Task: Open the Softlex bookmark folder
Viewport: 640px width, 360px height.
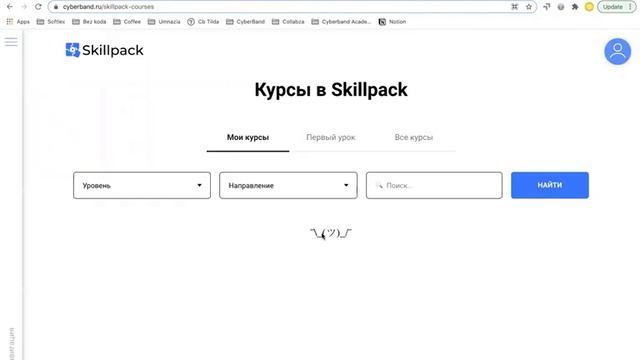Action: click(51, 22)
